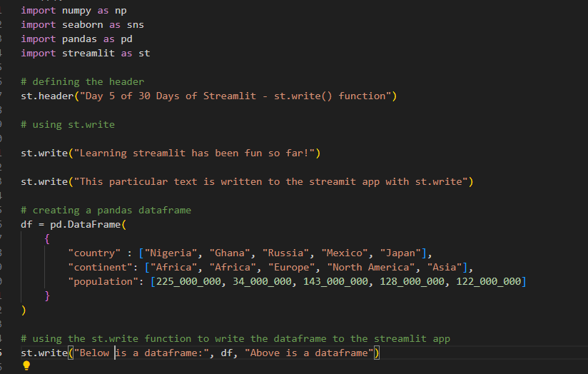Click the "Learning streamlit has been fun so far!" string
588x374 pixels.
(x=194, y=153)
